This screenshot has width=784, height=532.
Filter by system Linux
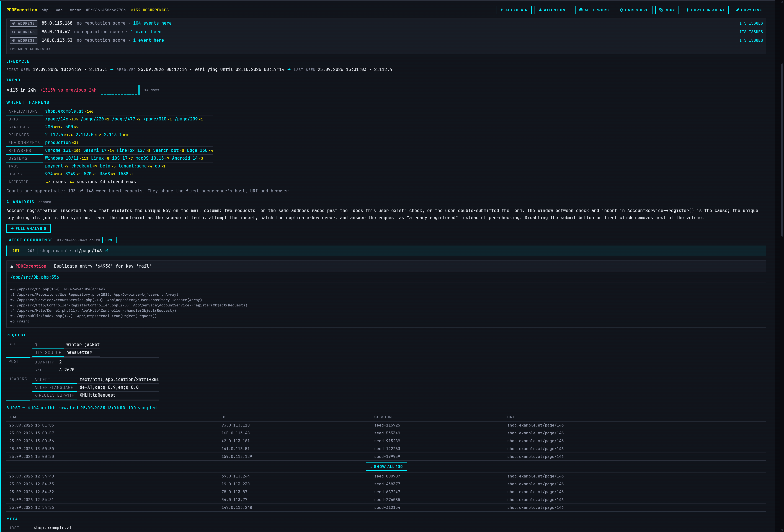point(97,158)
